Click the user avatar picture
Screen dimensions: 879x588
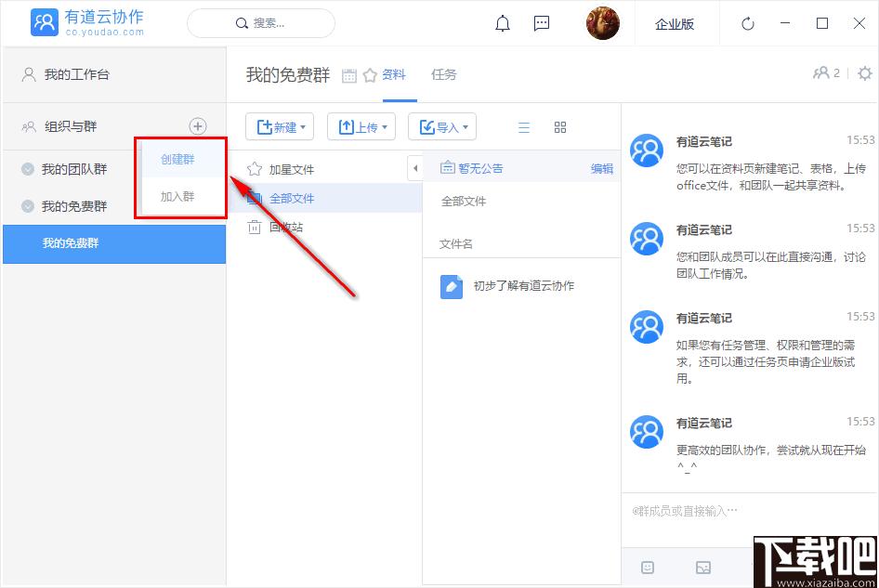pyautogui.click(x=603, y=23)
